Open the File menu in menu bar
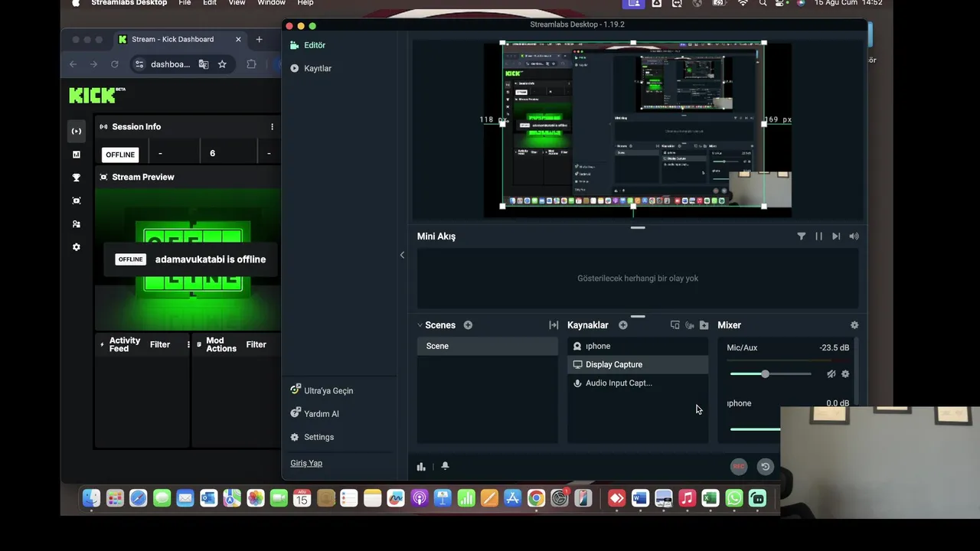 tap(185, 3)
